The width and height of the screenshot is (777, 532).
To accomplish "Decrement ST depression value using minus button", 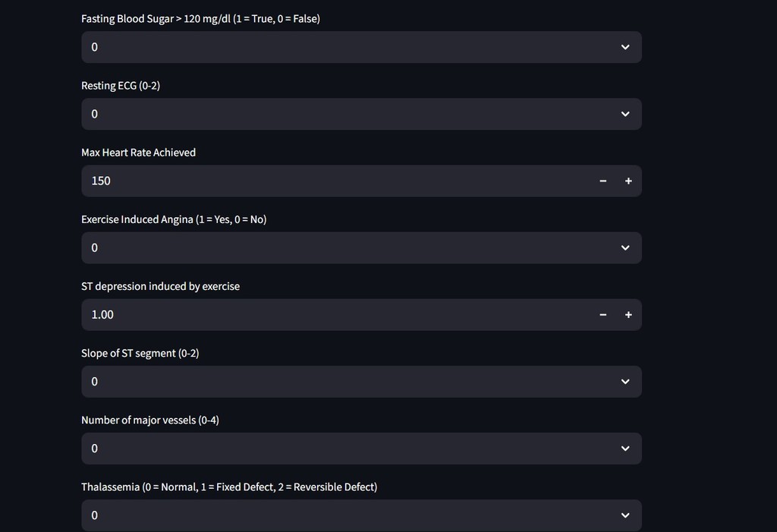I will (x=603, y=314).
